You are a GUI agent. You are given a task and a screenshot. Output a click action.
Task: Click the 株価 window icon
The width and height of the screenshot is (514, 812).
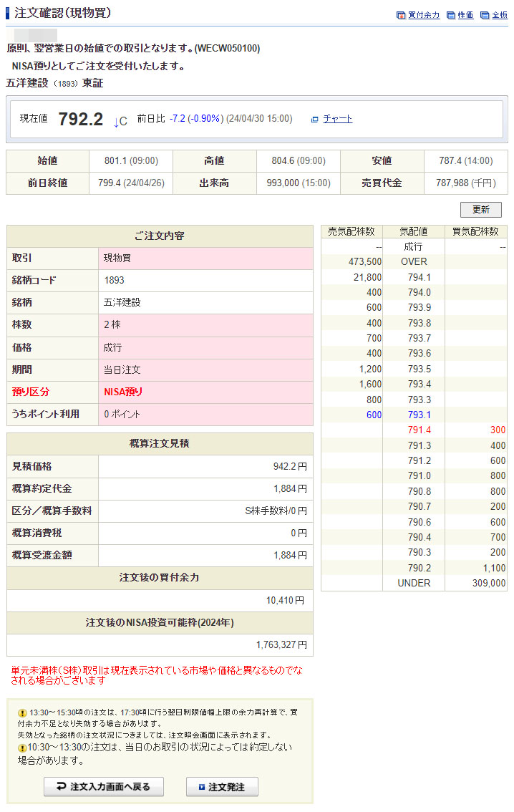click(450, 15)
